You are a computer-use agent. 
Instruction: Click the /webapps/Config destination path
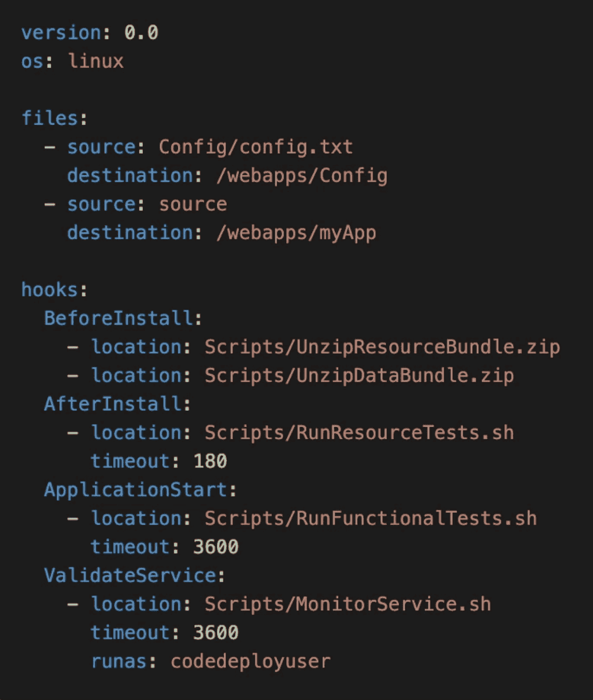[x=301, y=176]
